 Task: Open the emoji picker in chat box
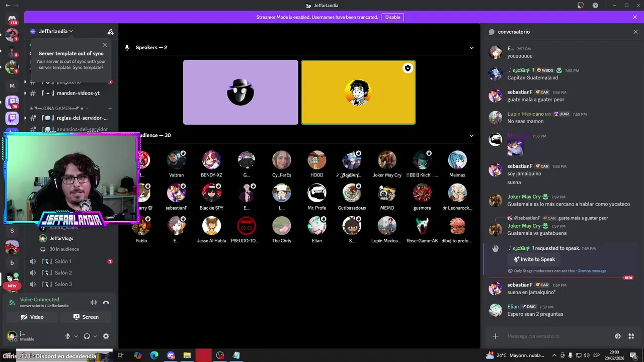point(618,336)
